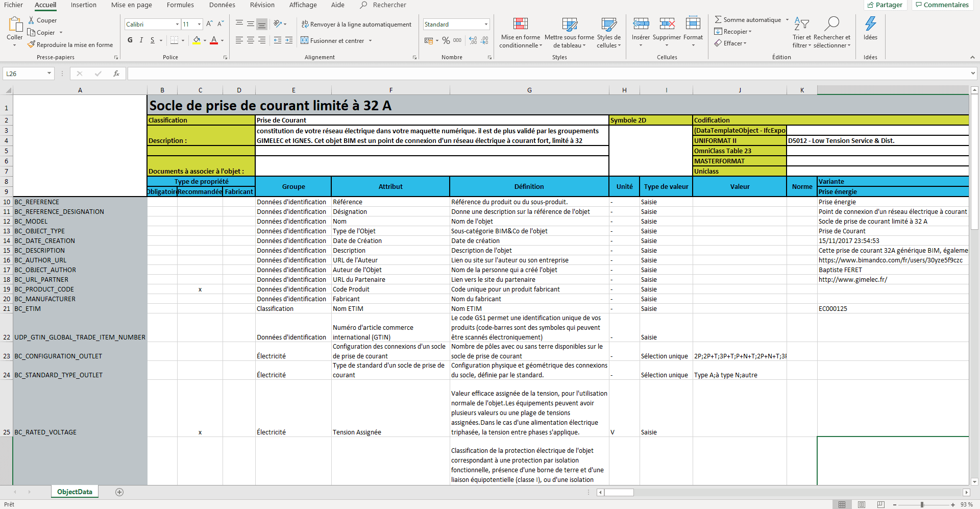Decrease indent in Alignement group
This screenshot has height=509, width=980.
point(278,40)
